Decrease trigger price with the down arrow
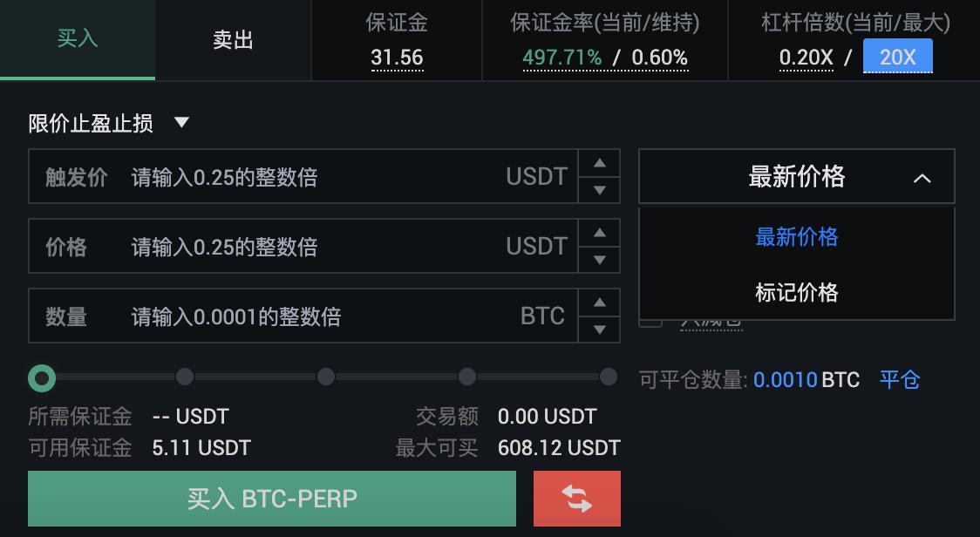 click(599, 189)
